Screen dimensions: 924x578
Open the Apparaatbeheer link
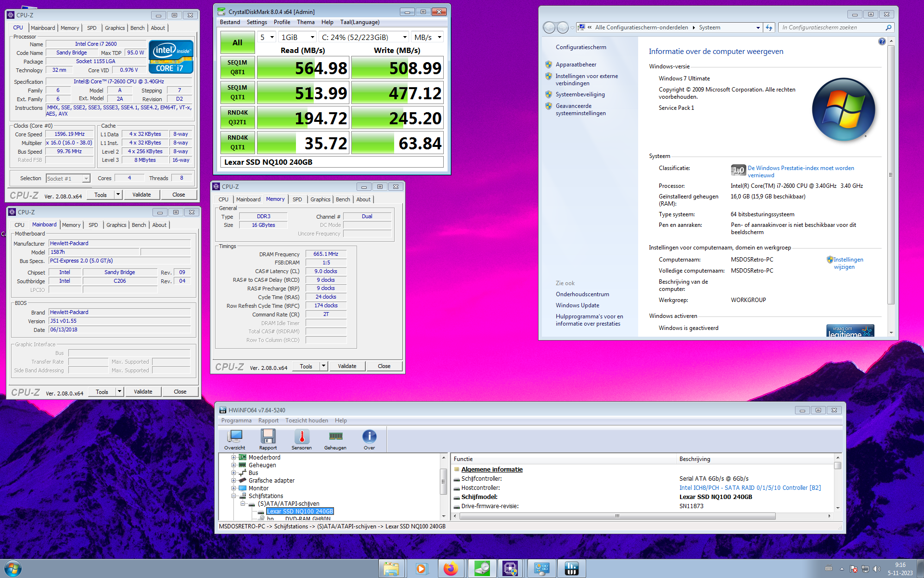click(x=576, y=65)
